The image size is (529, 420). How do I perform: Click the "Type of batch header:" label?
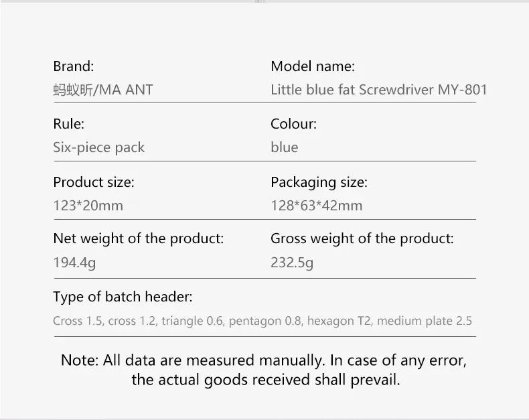[x=123, y=297]
